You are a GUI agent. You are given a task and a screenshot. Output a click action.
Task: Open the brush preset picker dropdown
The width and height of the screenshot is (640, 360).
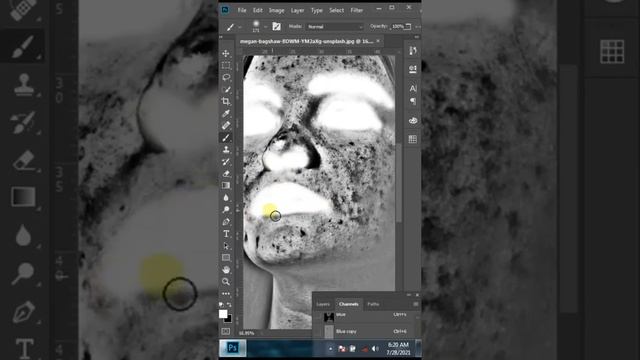(265, 27)
